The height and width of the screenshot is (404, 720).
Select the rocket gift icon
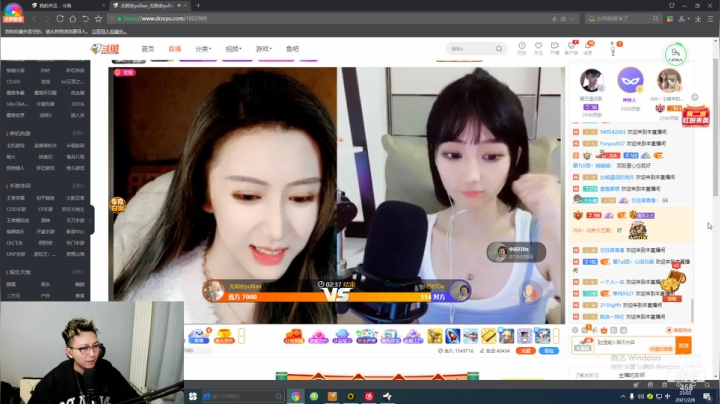pyautogui.click(x=452, y=336)
